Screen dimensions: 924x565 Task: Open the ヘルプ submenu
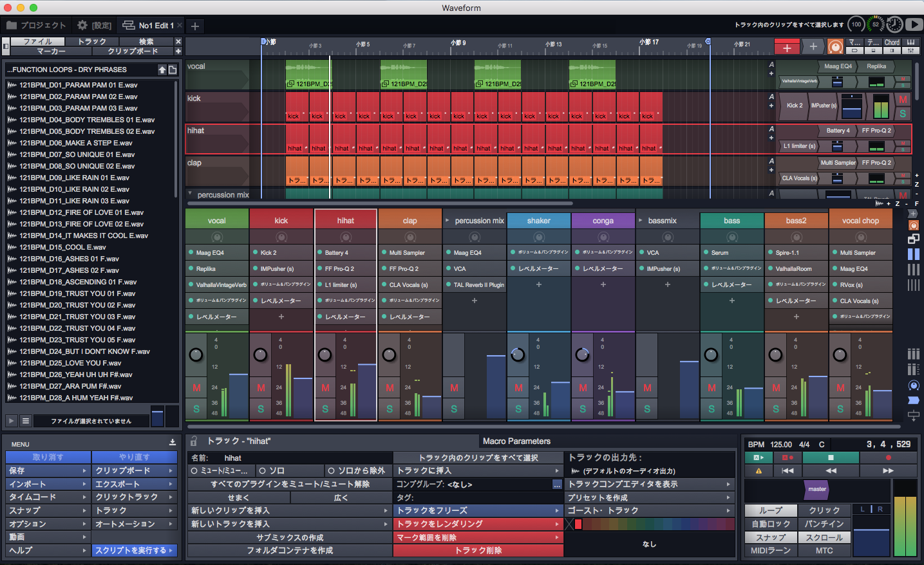click(x=48, y=550)
